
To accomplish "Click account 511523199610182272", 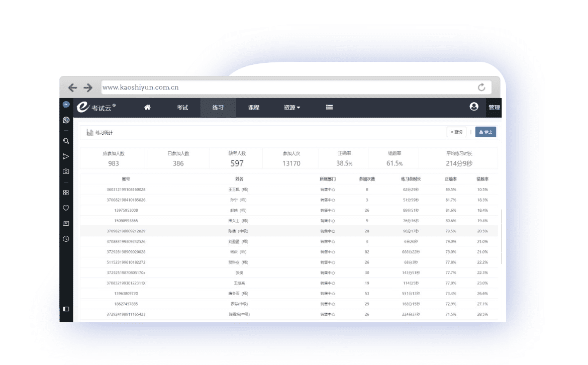I will (126, 262).
